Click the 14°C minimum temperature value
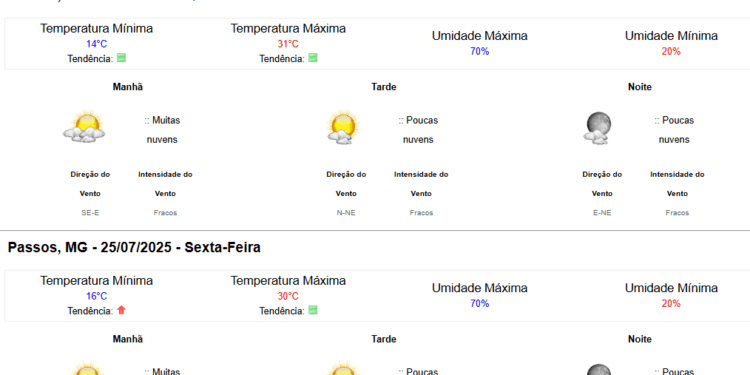Viewport: 750px width, 375px height. click(x=97, y=44)
